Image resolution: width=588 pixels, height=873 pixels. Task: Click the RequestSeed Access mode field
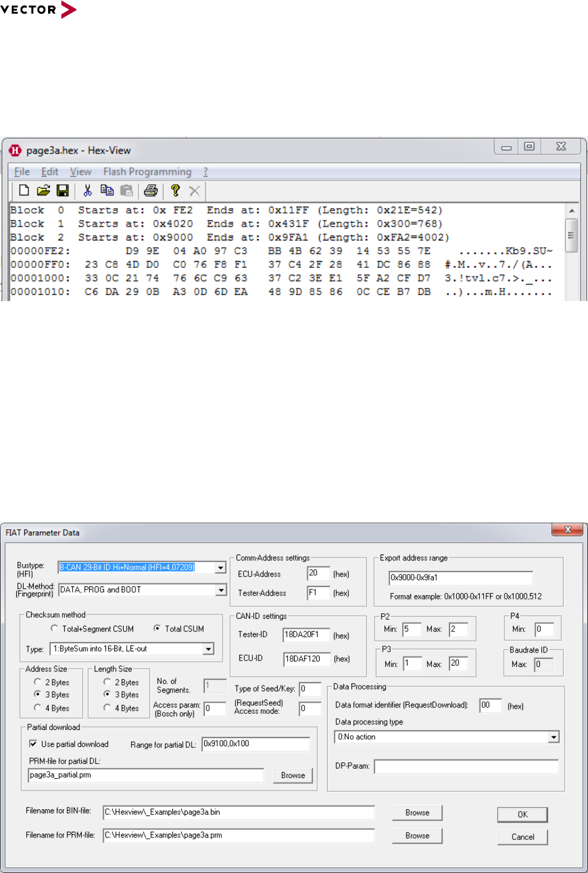[310, 709]
